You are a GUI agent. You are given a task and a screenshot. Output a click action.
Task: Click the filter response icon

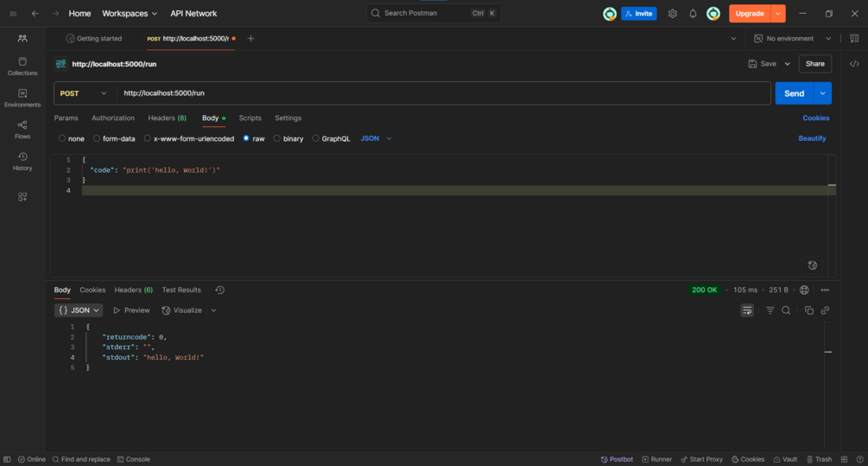point(770,310)
